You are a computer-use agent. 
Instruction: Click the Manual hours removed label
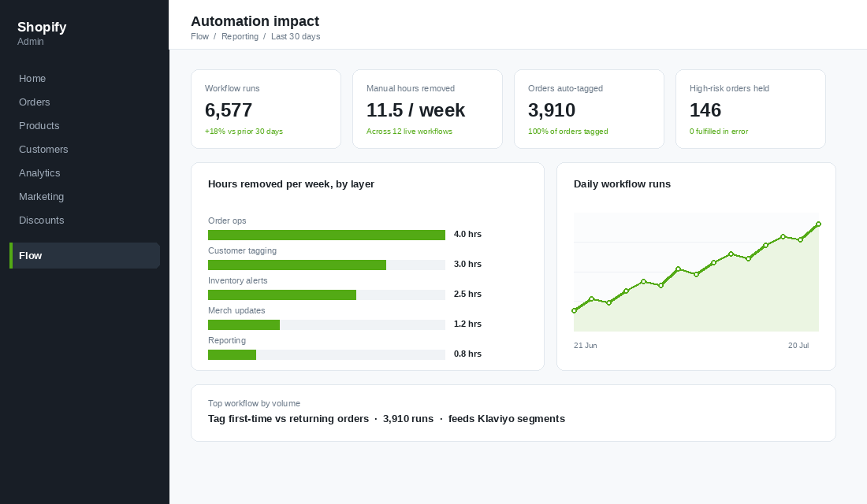(411, 88)
